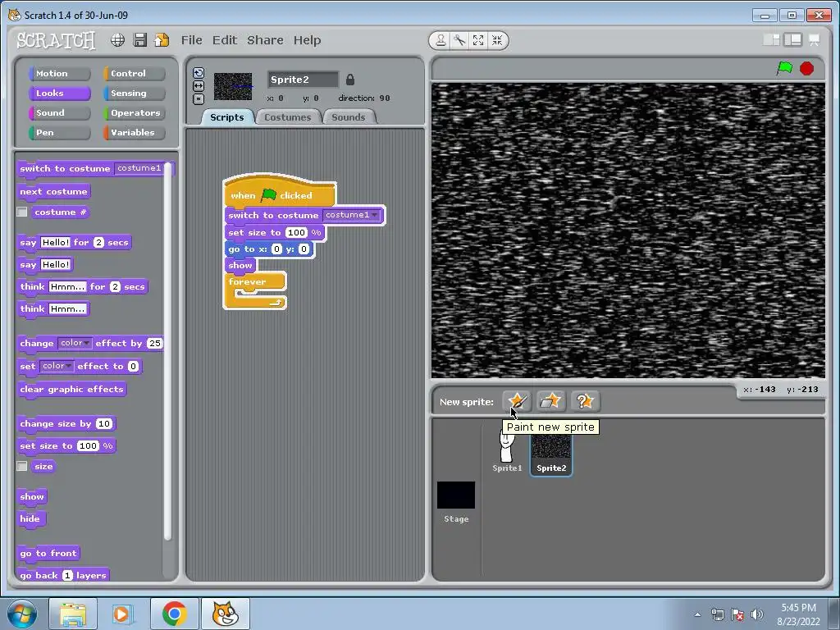The height and width of the screenshot is (630, 840).
Task: Show hidden tray icons arrow
Action: pyautogui.click(x=697, y=614)
